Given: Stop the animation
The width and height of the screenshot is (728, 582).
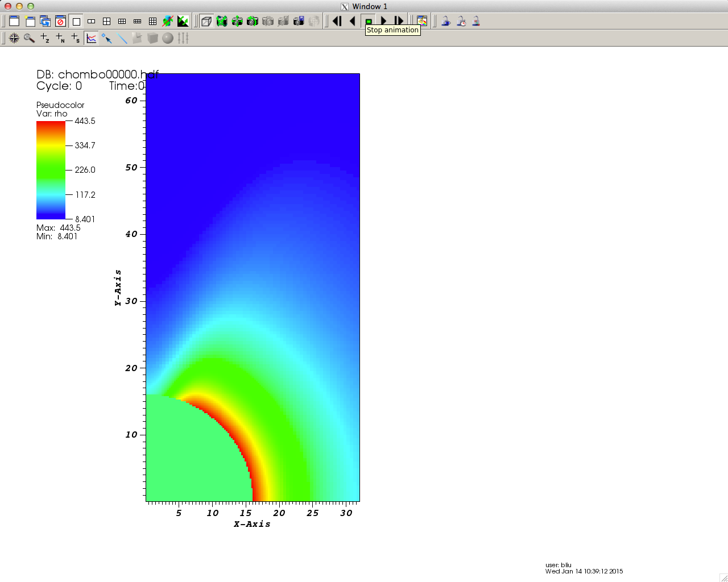Looking at the screenshot, I should click(x=368, y=21).
